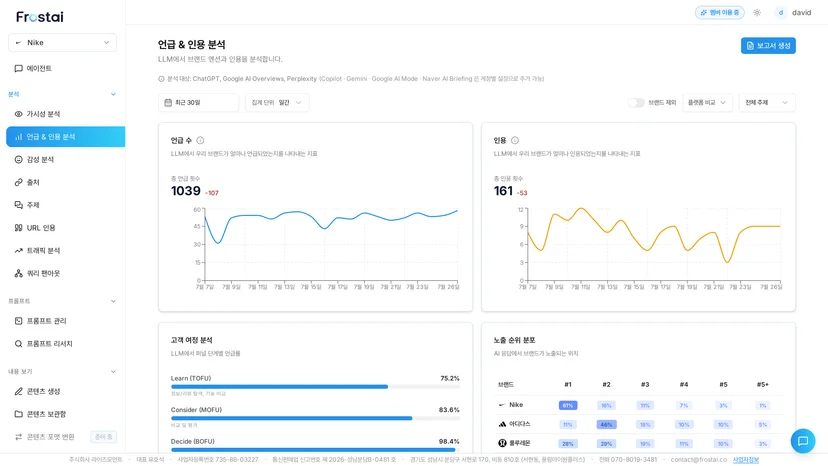
Task: Open 콘텐츠 생성 pencil icon item
Action: point(18,391)
